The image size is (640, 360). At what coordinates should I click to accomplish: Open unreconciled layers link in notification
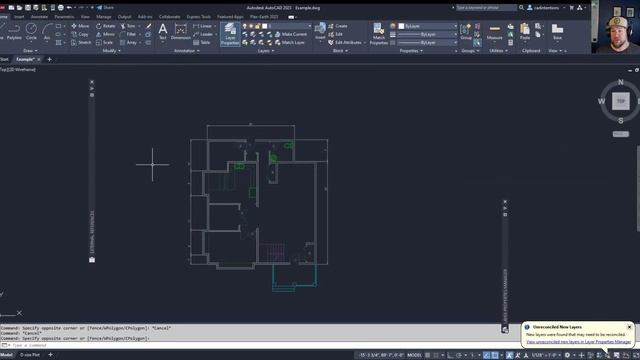tap(578, 342)
